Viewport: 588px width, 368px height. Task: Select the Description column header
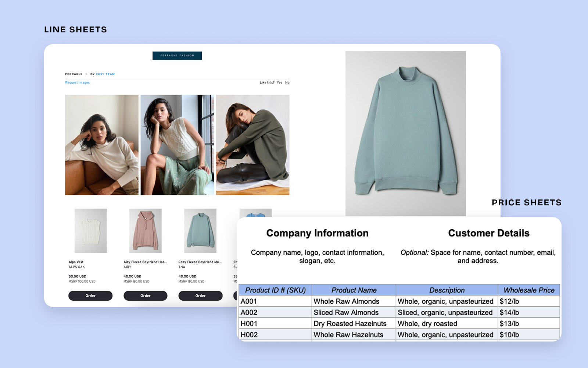pos(447,290)
